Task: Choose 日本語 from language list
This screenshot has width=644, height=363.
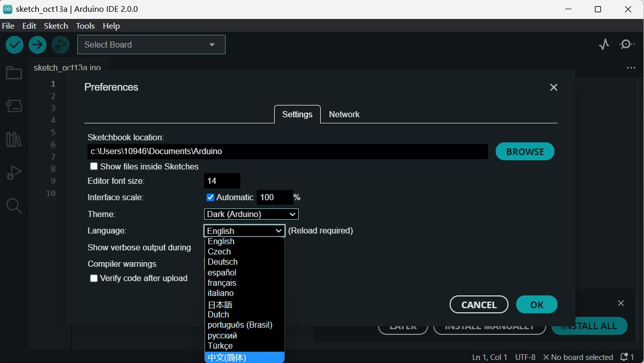Action: (x=245, y=304)
